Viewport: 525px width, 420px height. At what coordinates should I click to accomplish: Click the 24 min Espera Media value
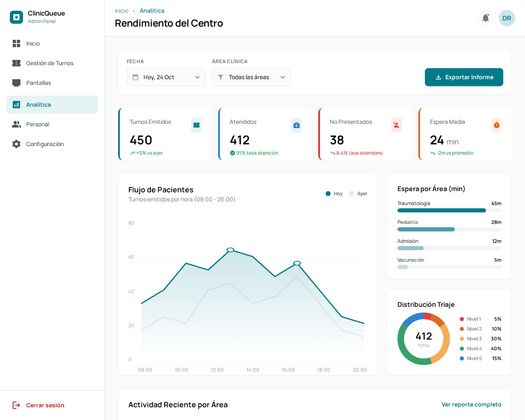(444, 140)
